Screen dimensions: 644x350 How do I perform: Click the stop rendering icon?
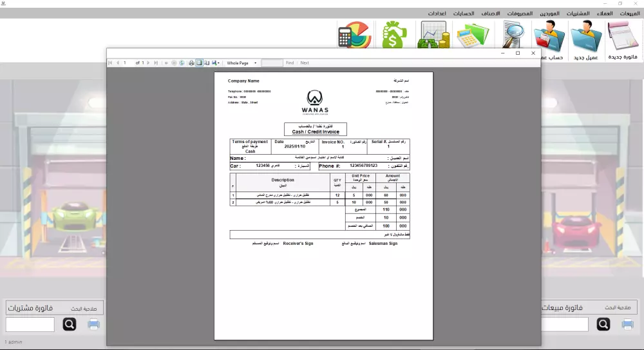click(174, 63)
